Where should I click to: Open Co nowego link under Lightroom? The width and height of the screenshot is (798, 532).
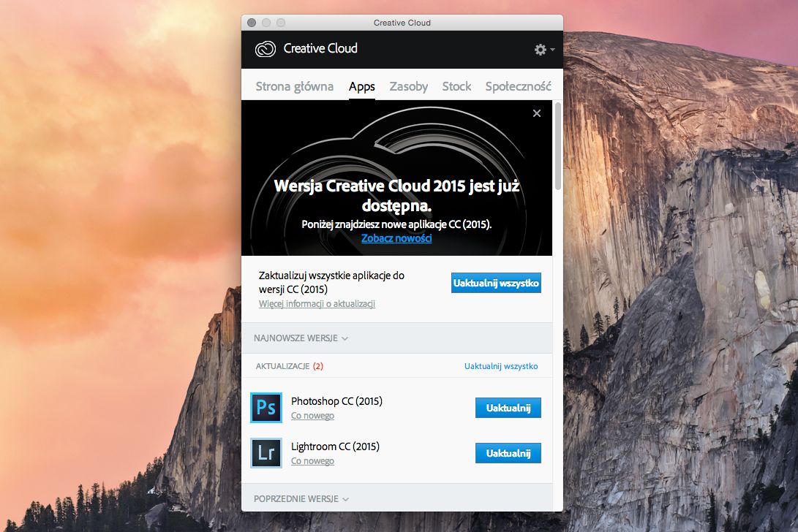point(312,461)
